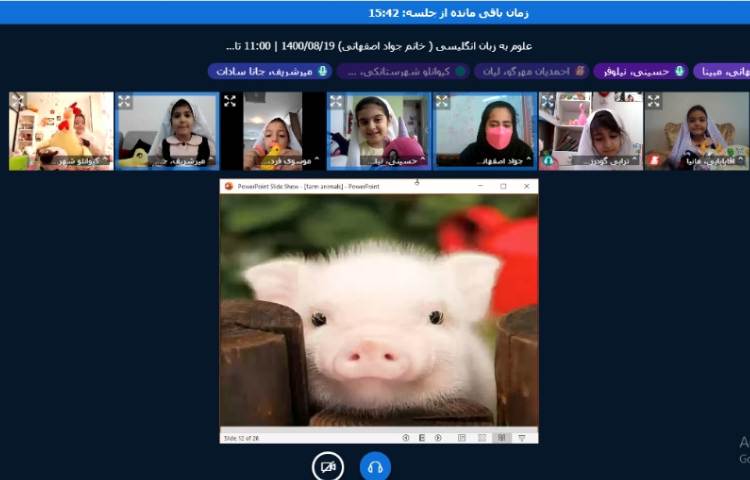Select the میرشریفی، جانا سادات participant pill
Image resolution: width=750 pixels, height=480 pixels.
[270, 71]
